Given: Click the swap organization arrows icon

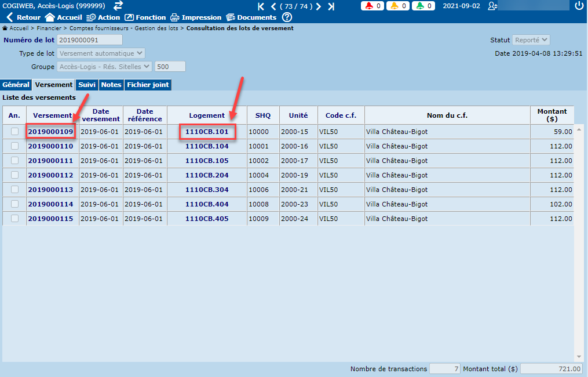Looking at the screenshot, I should coord(118,5).
